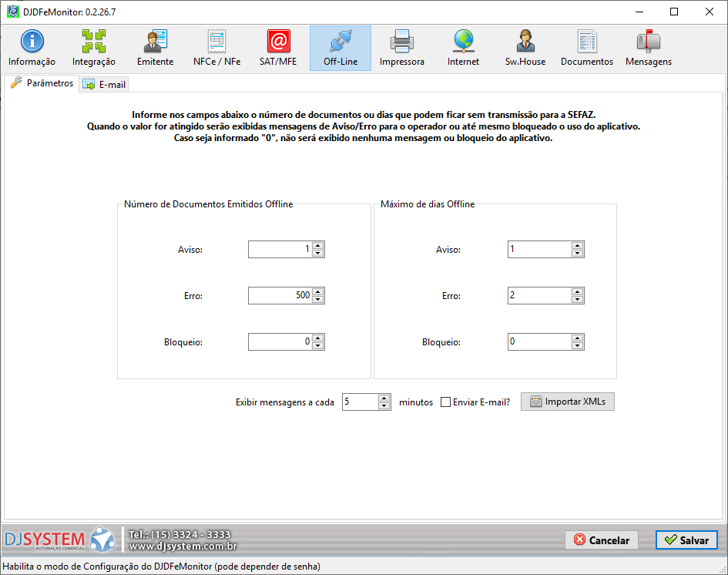Click the Exibir mensagens minutes field
The height and width of the screenshot is (575, 728).
[x=361, y=402]
